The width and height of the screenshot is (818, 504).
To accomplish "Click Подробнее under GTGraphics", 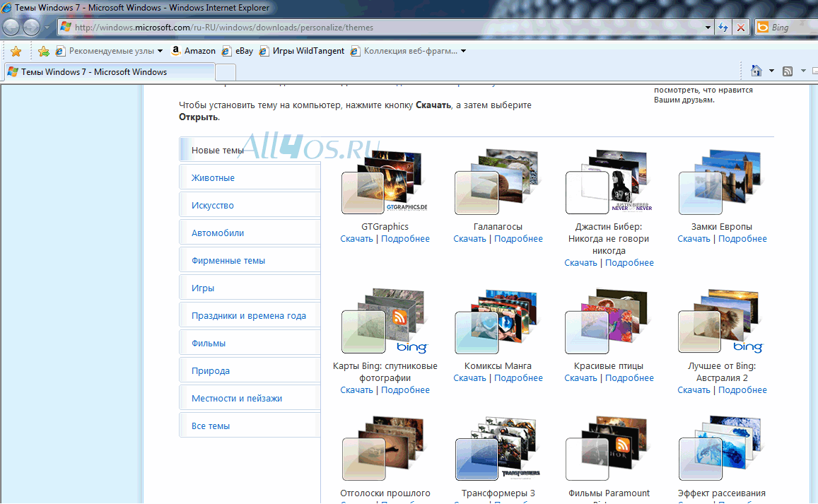I will tap(405, 239).
